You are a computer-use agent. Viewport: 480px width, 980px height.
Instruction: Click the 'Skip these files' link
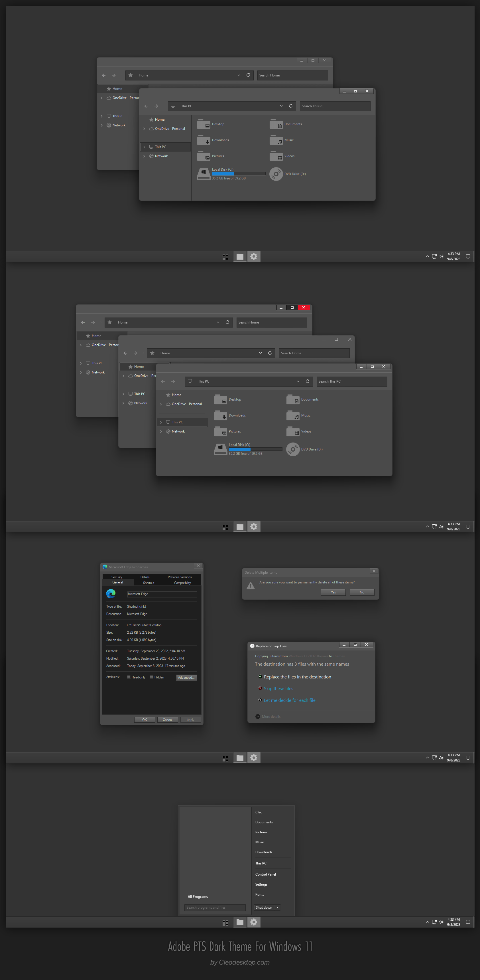pos(278,688)
